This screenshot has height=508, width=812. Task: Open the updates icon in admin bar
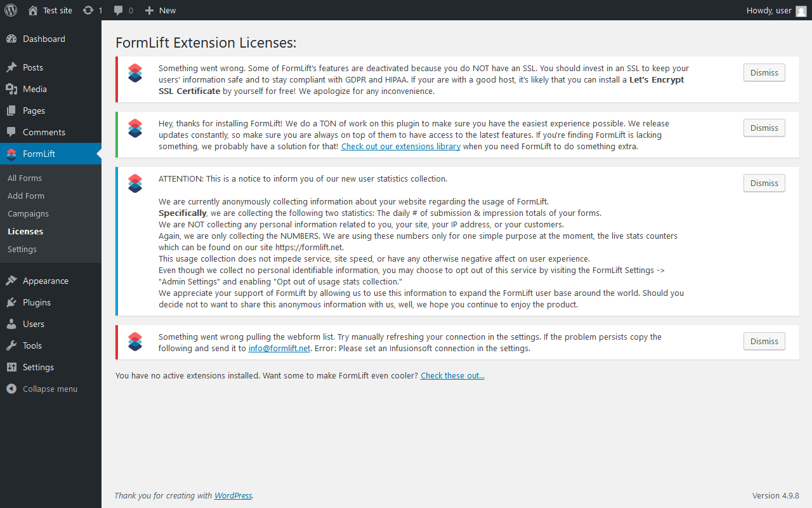tap(88, 10)
